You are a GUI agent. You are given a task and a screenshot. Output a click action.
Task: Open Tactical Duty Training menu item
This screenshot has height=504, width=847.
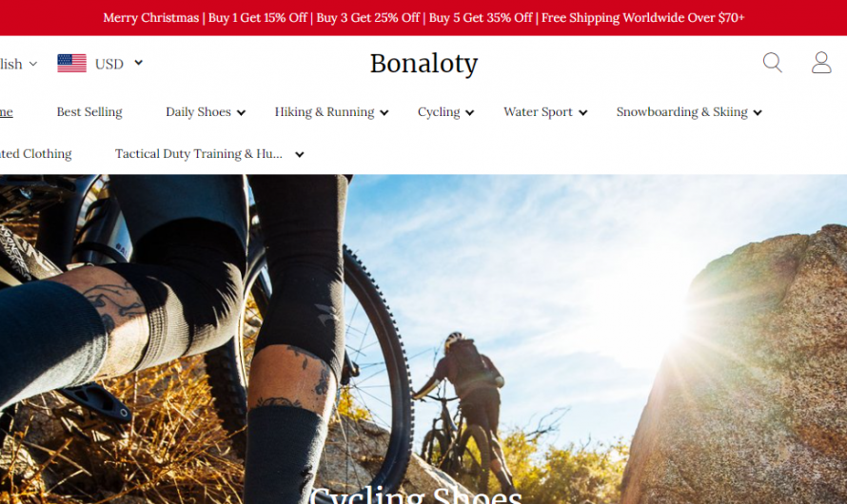[x=199, y=154]
